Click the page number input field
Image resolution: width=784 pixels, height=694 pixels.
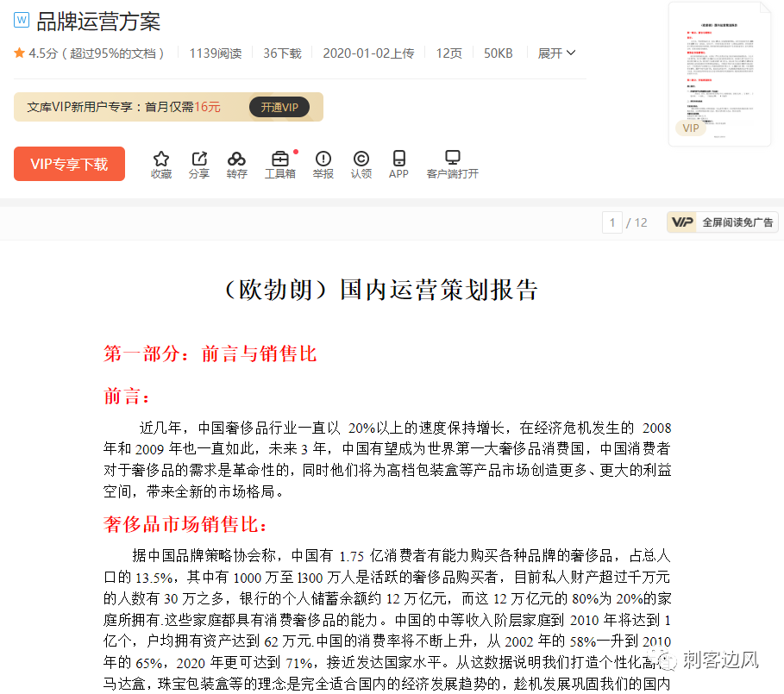(x=612, y=222)
